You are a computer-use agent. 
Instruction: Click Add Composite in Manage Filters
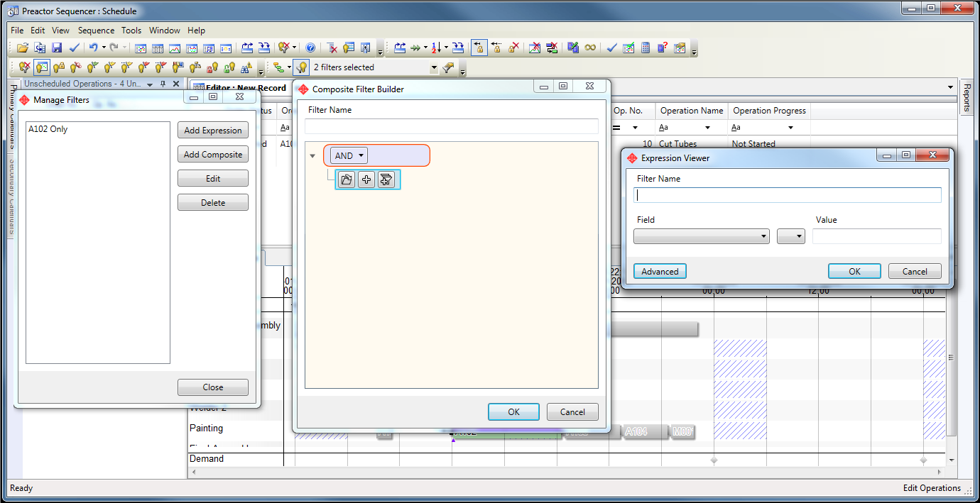point(212,154)
